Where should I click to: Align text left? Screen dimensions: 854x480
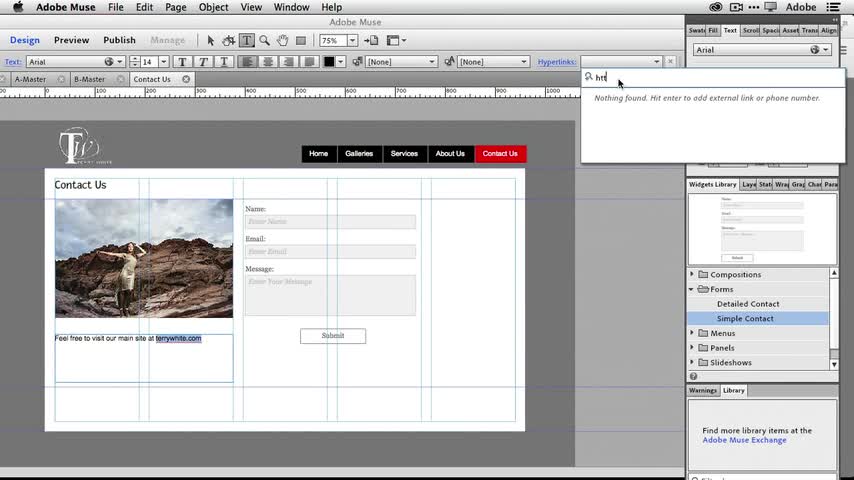tap(247, 62)
